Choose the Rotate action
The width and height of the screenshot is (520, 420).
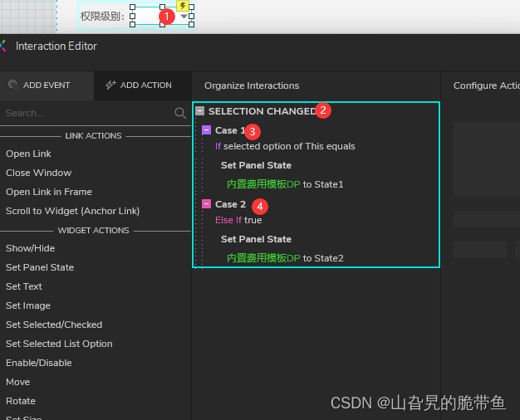pyautogui.click(x=21, y=401)
